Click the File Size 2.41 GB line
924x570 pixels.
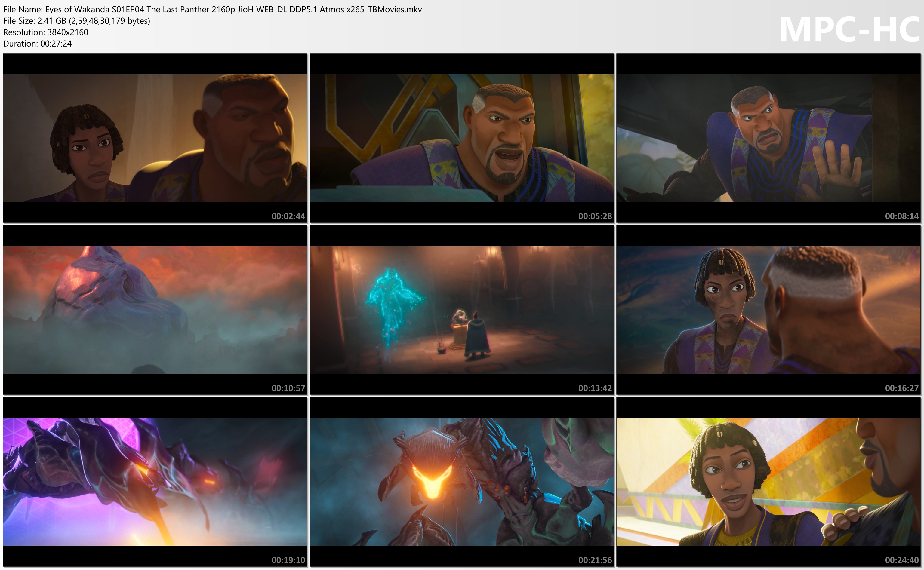tap(77, 21)
